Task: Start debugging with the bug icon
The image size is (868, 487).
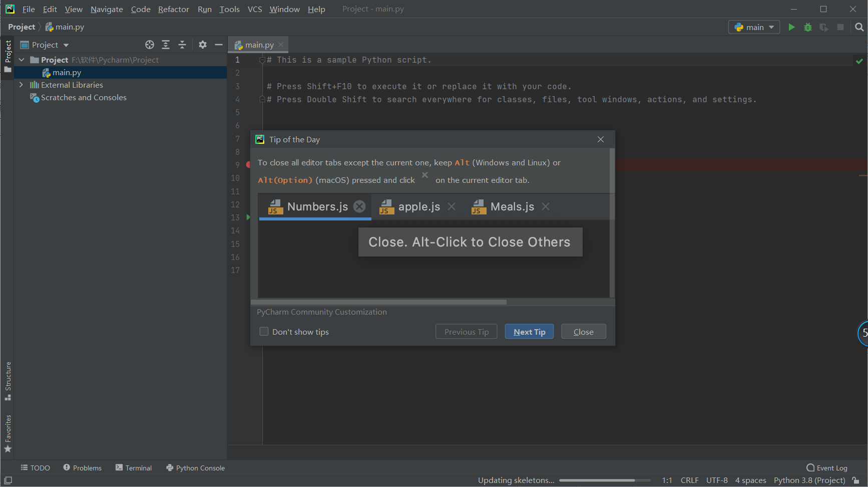Action: [807, 27]
